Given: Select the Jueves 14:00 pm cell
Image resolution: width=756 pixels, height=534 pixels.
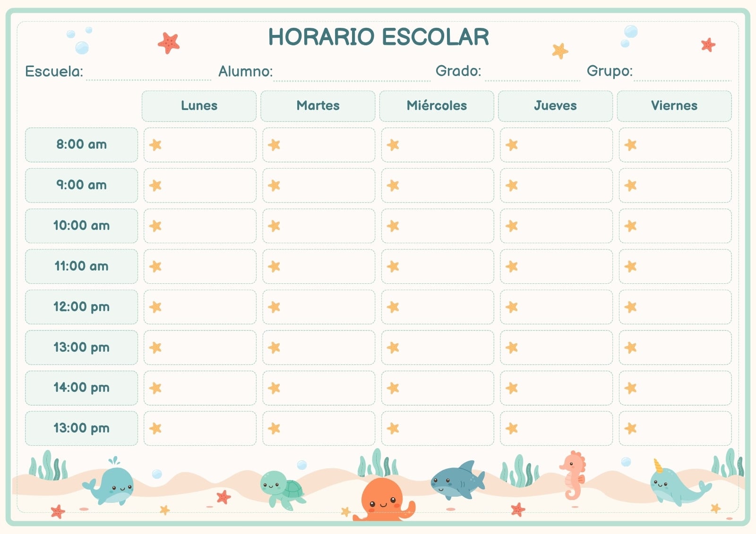Looking at the screenshot, I should point(556,388).
